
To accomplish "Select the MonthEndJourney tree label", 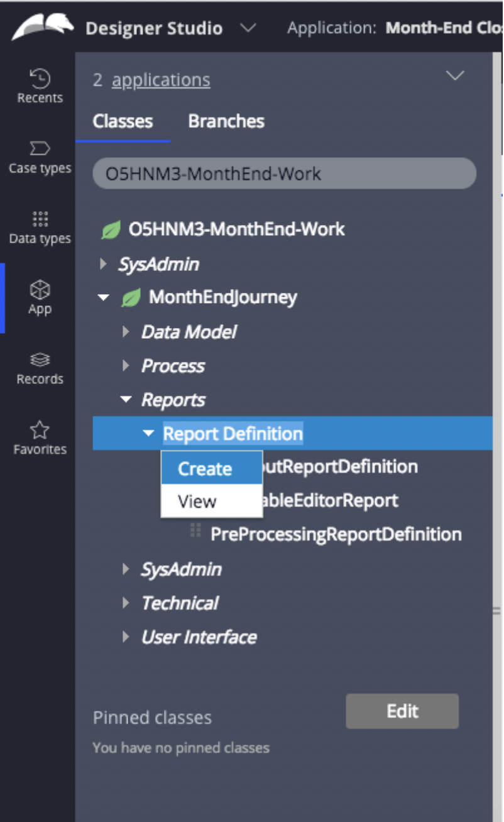I will pos(222,297).
